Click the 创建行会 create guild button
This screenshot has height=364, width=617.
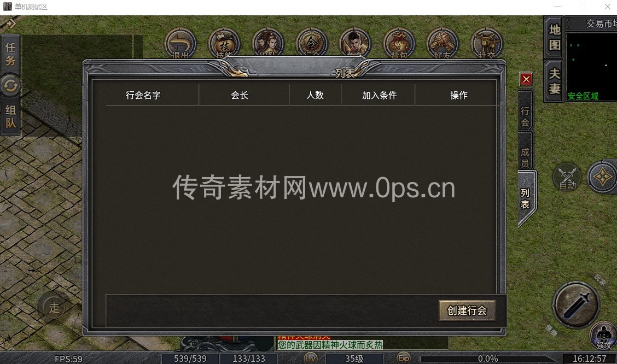pos(467,310)
